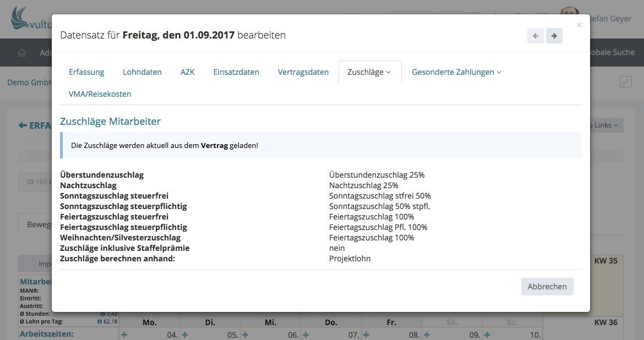Image resolution: width=644 pixels, height=340 pixels.
Task: Click the fullscreen expand icon
Action: (x=625, y=81)
